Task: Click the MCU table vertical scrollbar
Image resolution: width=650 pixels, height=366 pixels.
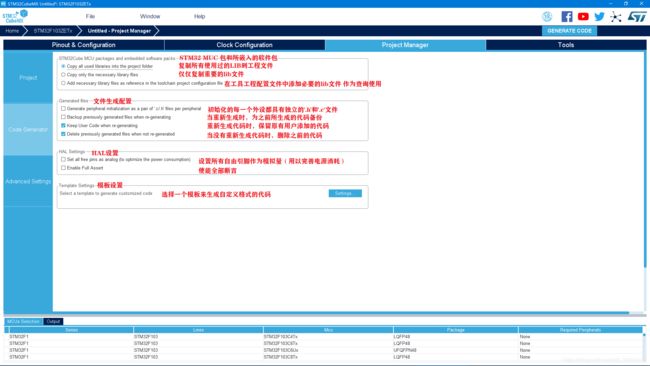Action: coord(644,335)
